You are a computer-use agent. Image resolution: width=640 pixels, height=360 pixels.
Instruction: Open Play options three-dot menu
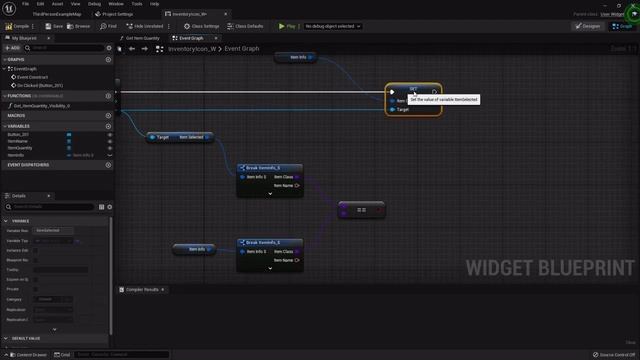[299, 26]
